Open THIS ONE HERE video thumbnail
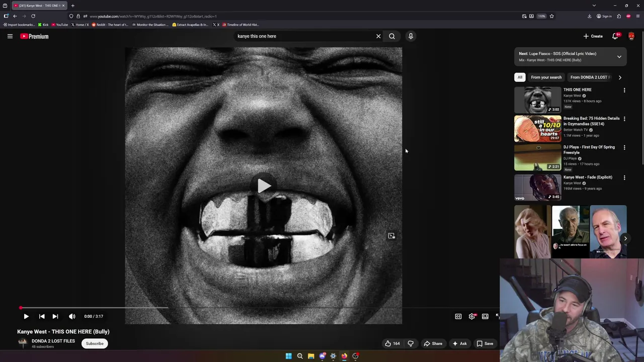Viewport: 644px width, 362px height. (537, 100)
